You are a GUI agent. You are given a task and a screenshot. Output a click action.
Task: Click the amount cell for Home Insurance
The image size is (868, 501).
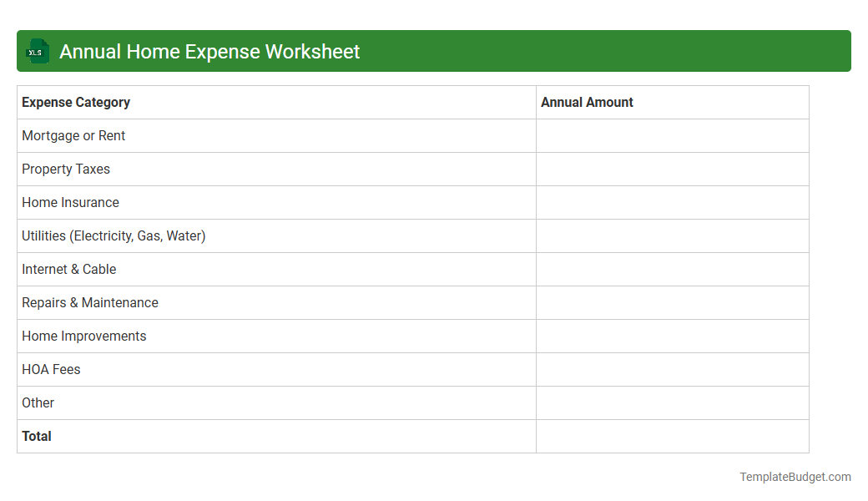click(672, 202)
